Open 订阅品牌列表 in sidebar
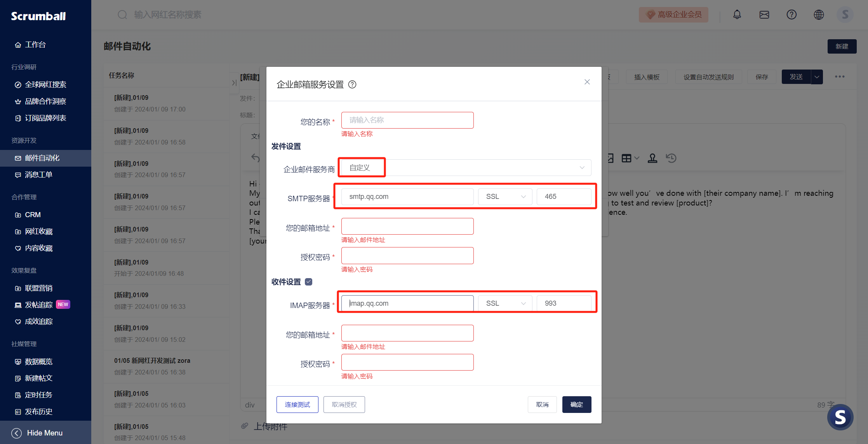The height and width of the screenshot is (444, 868). click(x=45, y=118)
